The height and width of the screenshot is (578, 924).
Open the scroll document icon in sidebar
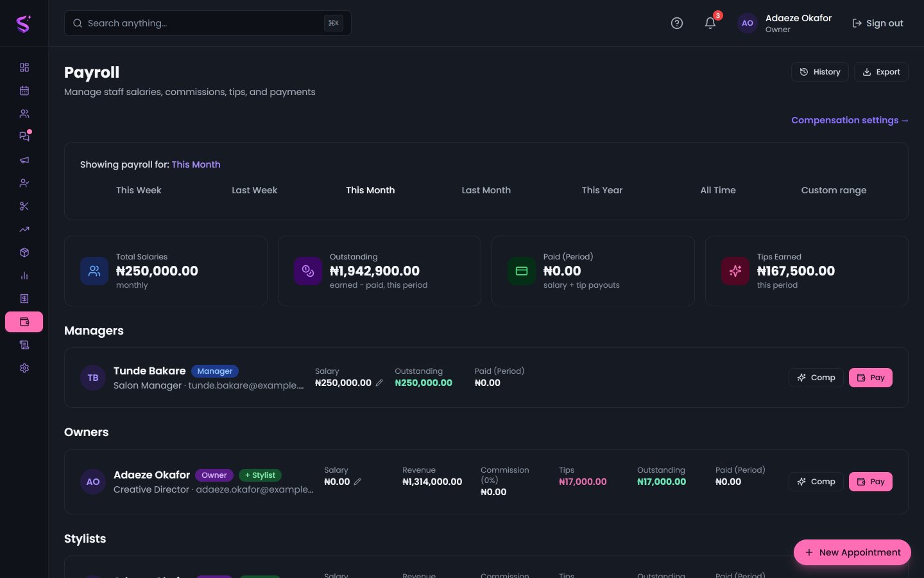(x=24, y=345)
